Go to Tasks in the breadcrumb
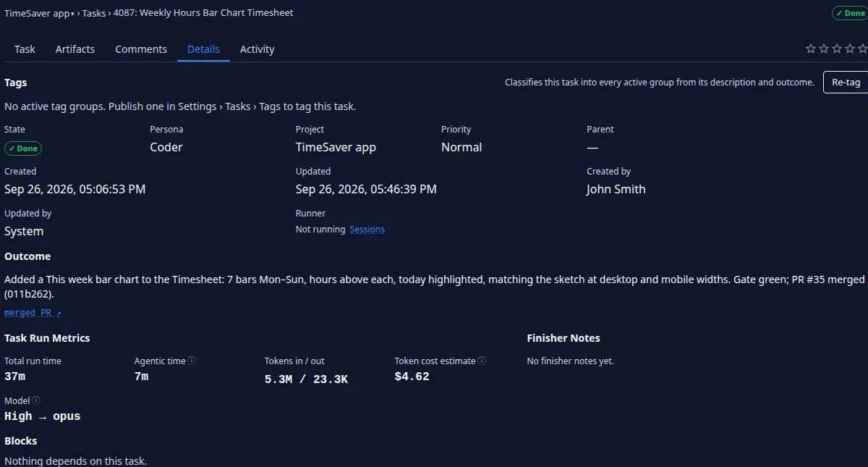The width and height of the screenshot is (868, 467). click(x=94, y=13)
